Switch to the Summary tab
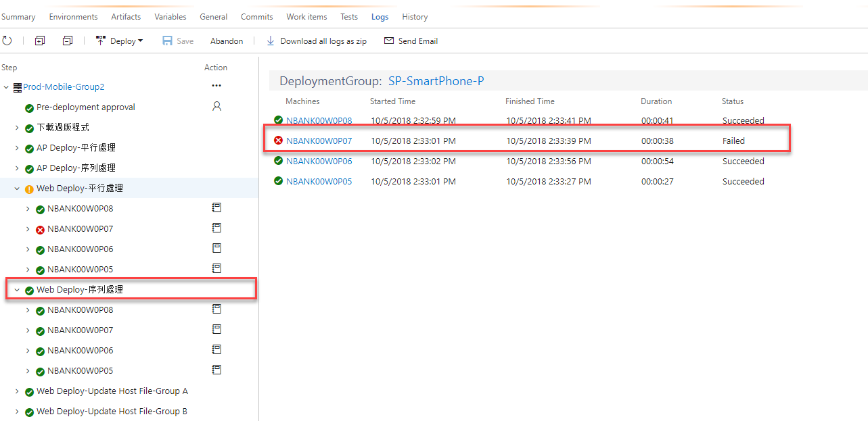 [x=18, y=16]
